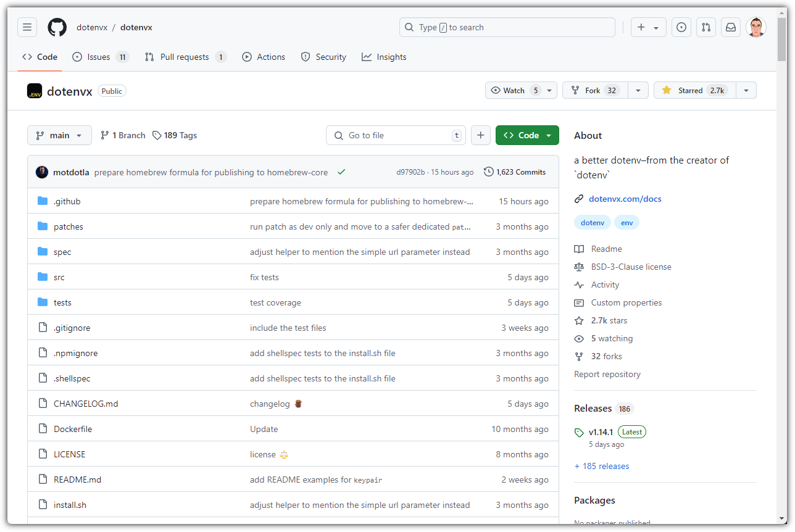Open the Starred lists dropdown arrow

746,90
